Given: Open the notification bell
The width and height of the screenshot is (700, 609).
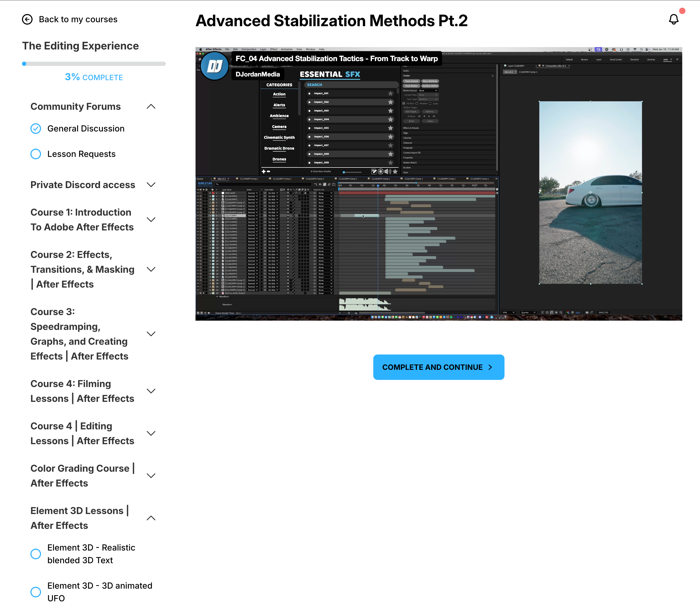Looking at the screenshot, I should pyautogui.click(x=673, y=19).
